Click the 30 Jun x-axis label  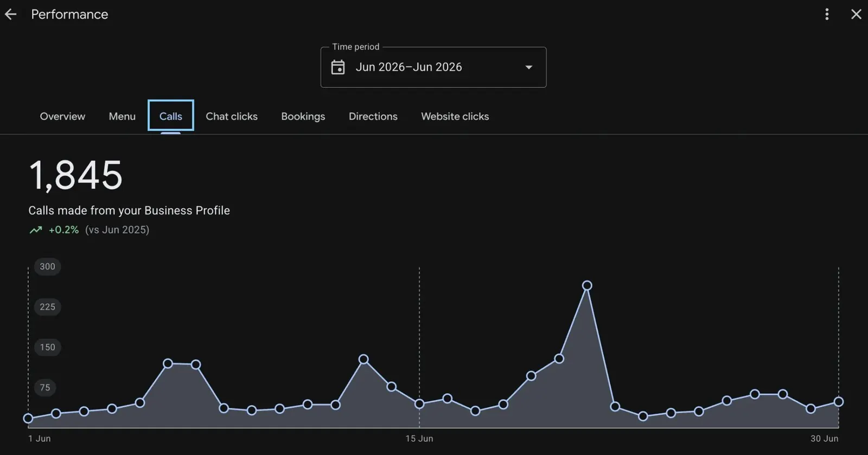[825, 438]
